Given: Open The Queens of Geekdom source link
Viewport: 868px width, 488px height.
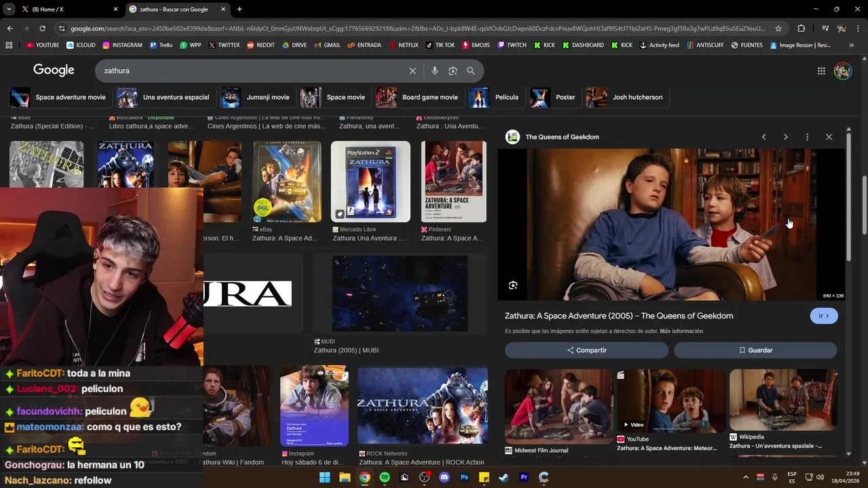Looking at the screenshot, I should [562, 137].
